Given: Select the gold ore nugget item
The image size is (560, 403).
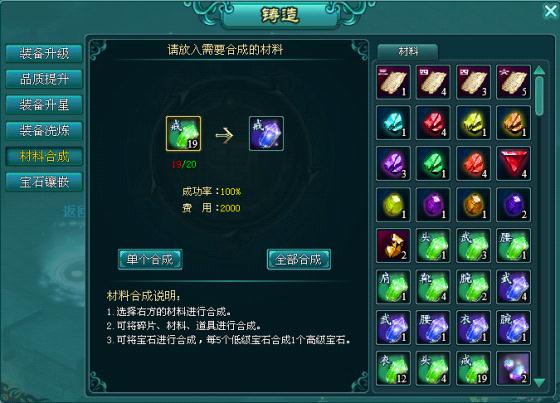Looking at the screenshot, I should (393, 246).
